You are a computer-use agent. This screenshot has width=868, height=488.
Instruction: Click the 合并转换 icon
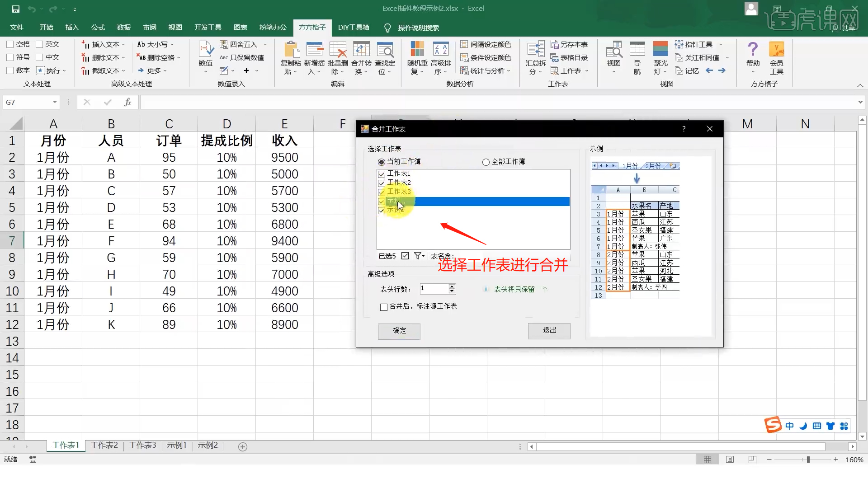click(361, 49)
